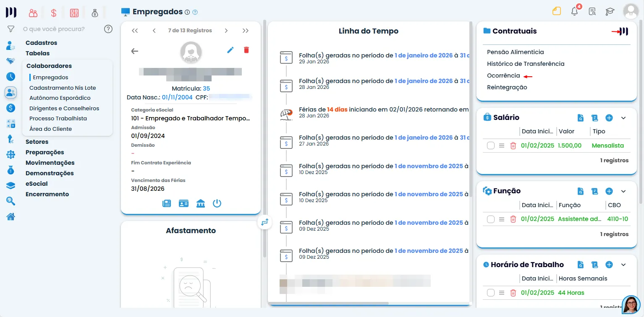Image resolution: width=644 pixels, height=317 pixels.
Task: Click the file search icon in Horário de Trabalho
Action: (581, 265)
